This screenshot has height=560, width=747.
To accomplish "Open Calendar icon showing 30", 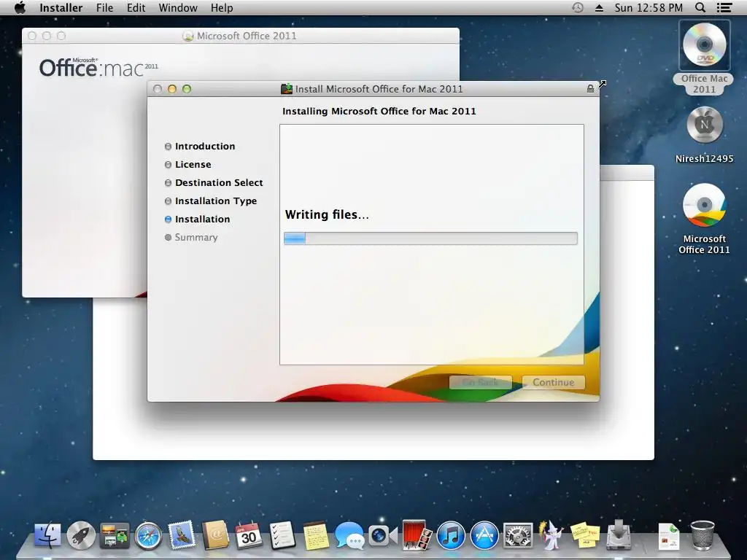I will click(x=248, y=534).
